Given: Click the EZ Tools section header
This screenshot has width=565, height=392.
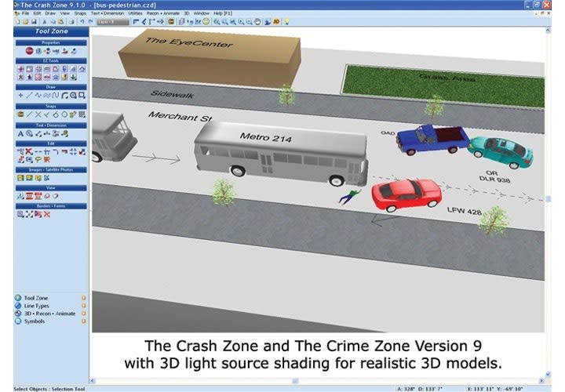Looking at the screenshot, I should [x=51, y=60].
